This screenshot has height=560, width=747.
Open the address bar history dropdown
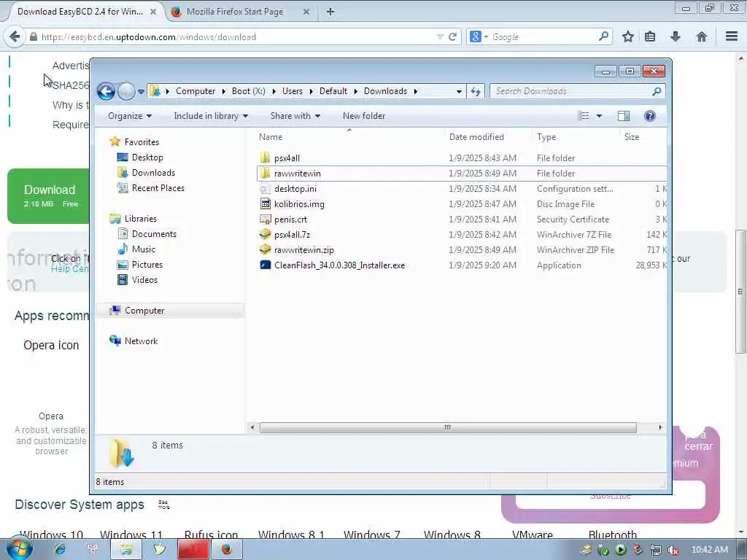459,91
